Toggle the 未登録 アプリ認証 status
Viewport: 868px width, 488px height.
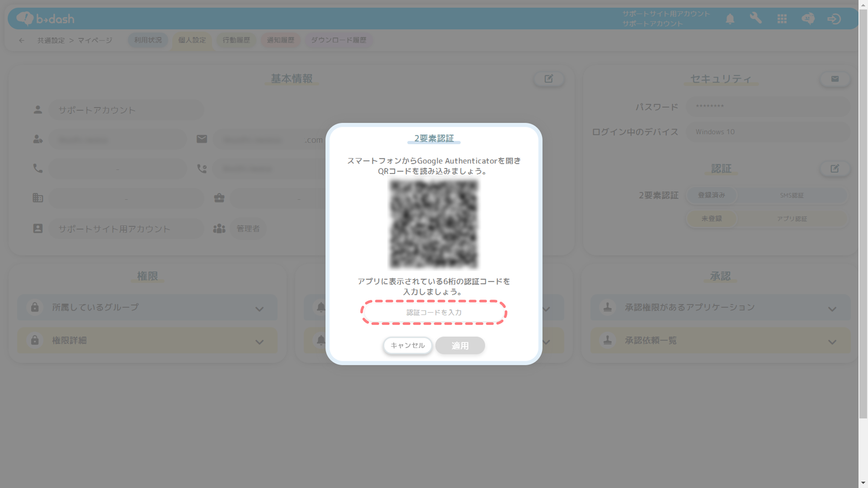click(x=711, y=219)
